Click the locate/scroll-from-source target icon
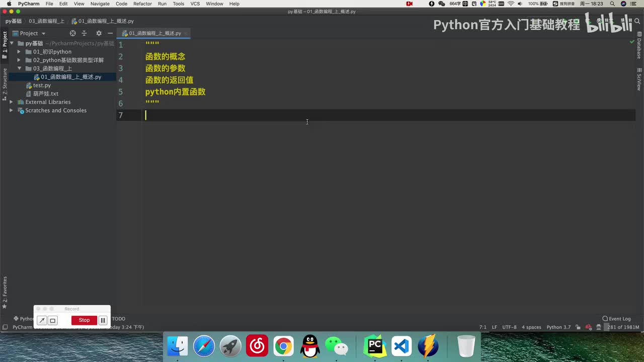Image resolution: width=644 pixels, height=362 pixels. pos(72,33)
